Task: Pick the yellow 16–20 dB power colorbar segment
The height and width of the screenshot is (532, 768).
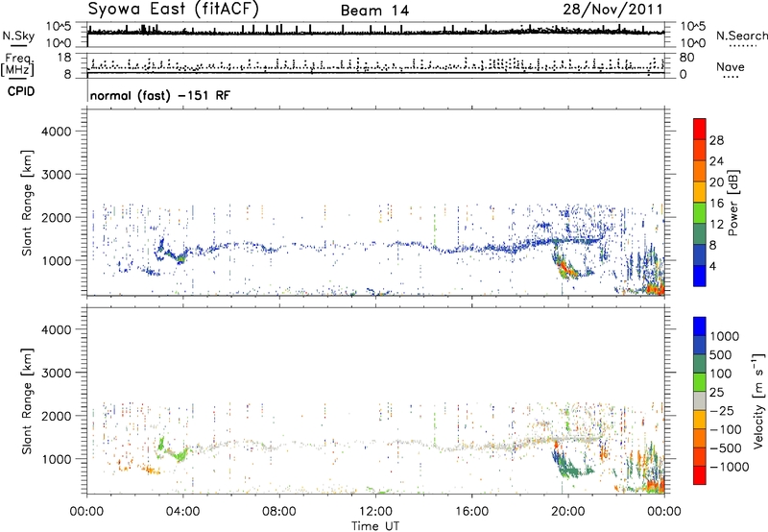Action: pos(700,192)
